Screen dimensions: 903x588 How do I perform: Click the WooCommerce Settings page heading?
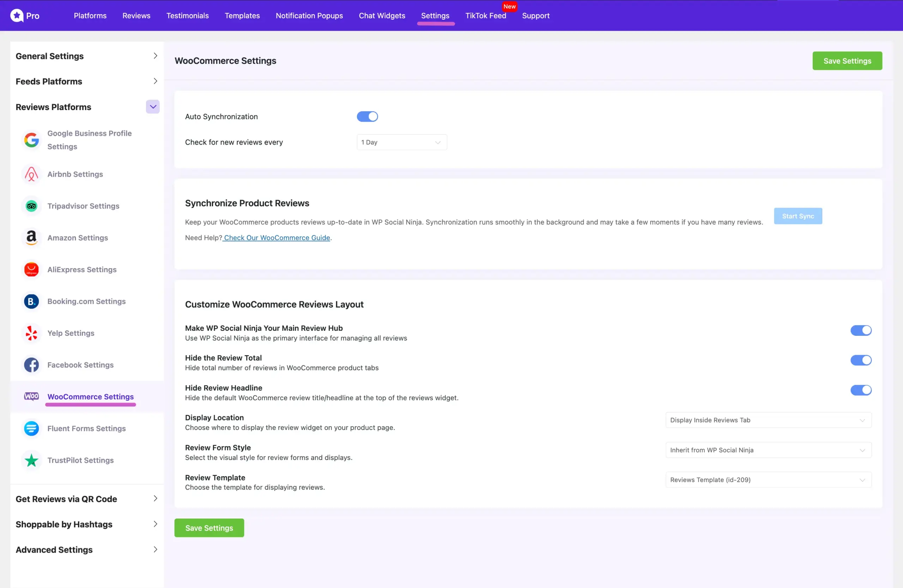[225, 61]
